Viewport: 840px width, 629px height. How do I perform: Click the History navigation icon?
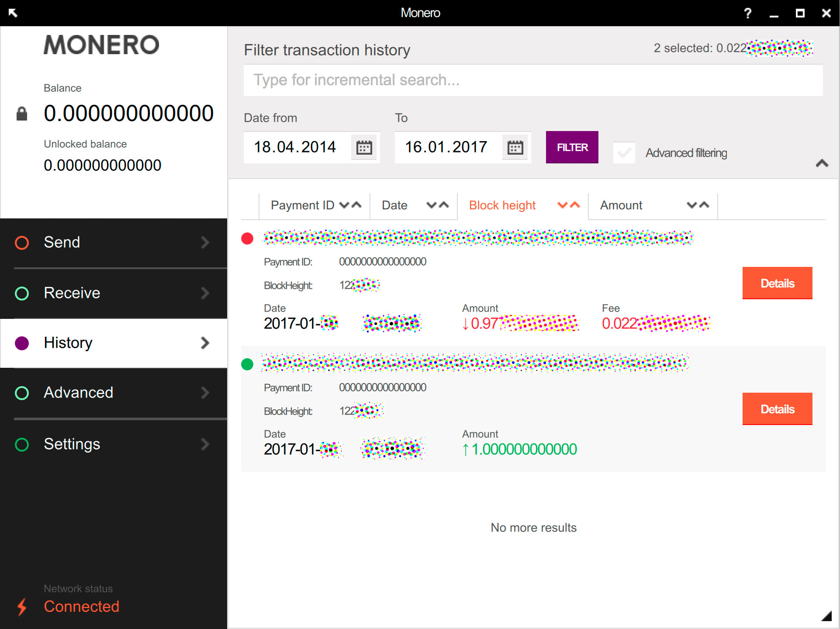click(22, 342)
